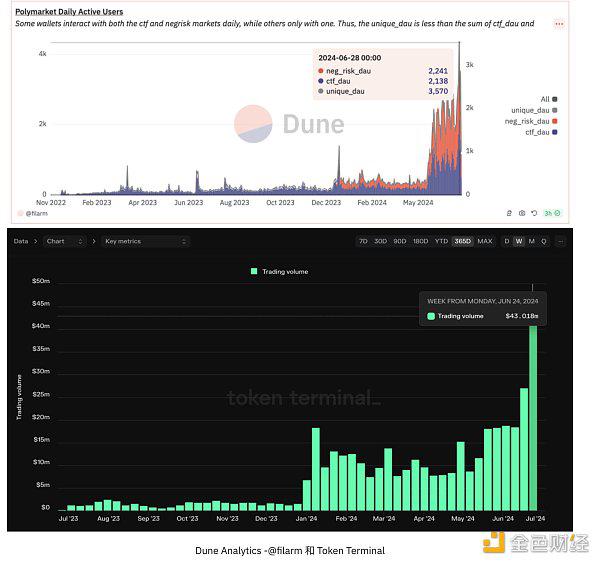Click the Feb 2023 x-axis label
Image resolution: width=600 pixels, height=564 pixels.
(97, 203)
